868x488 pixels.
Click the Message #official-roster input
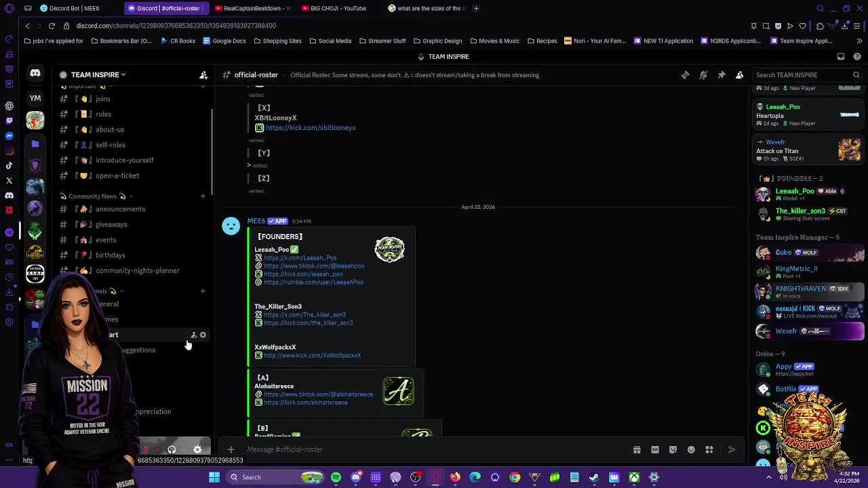434,449
